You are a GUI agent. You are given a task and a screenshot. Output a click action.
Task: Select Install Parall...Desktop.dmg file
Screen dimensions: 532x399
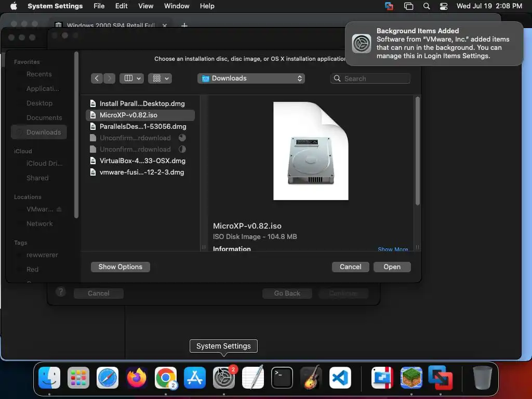[x=140, y=103]
